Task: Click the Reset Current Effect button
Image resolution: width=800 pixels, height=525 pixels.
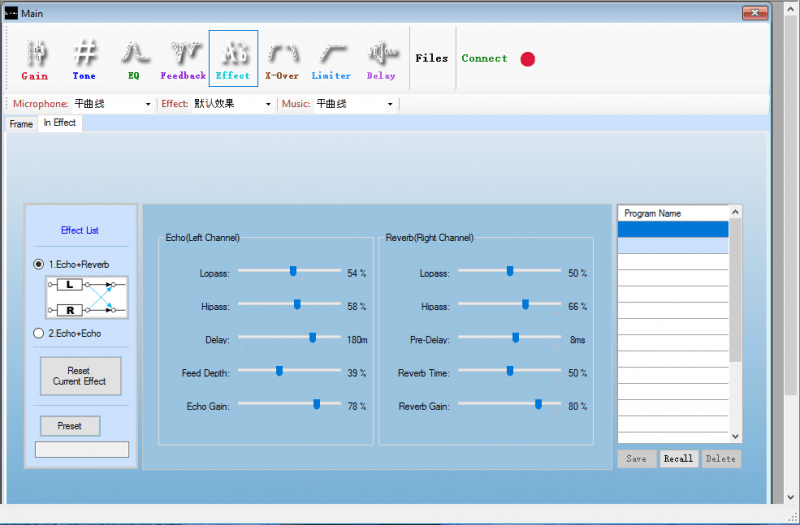Action: pyautogui.click(x=80, y=376)
